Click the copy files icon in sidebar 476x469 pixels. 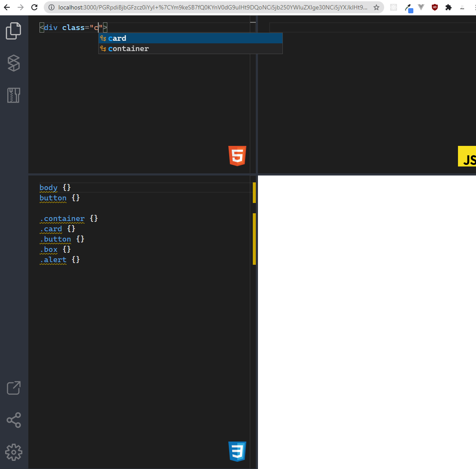tap(14, 30)
